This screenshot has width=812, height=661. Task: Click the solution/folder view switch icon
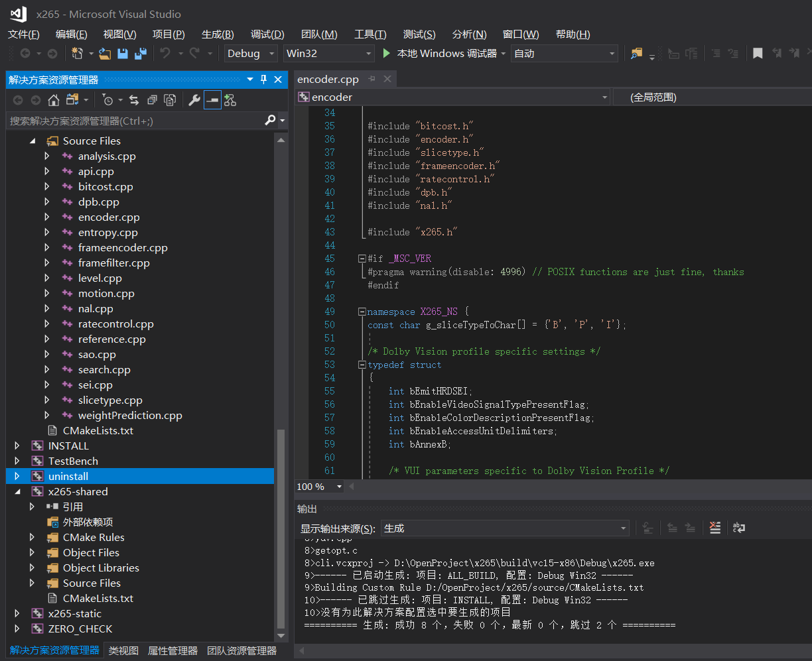tap(72, 100)
